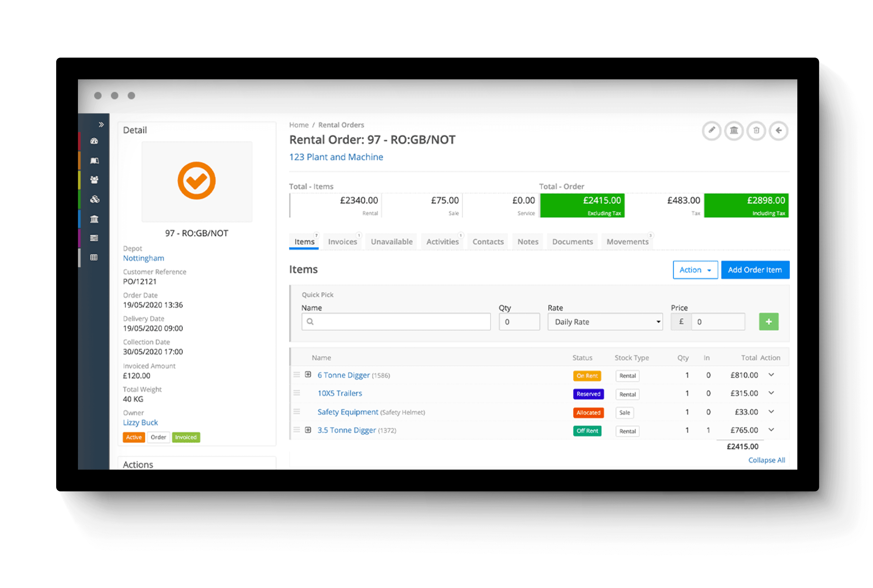Expand the 6 Tonne Digger row details
873x588 pixels.
point(308,375)
